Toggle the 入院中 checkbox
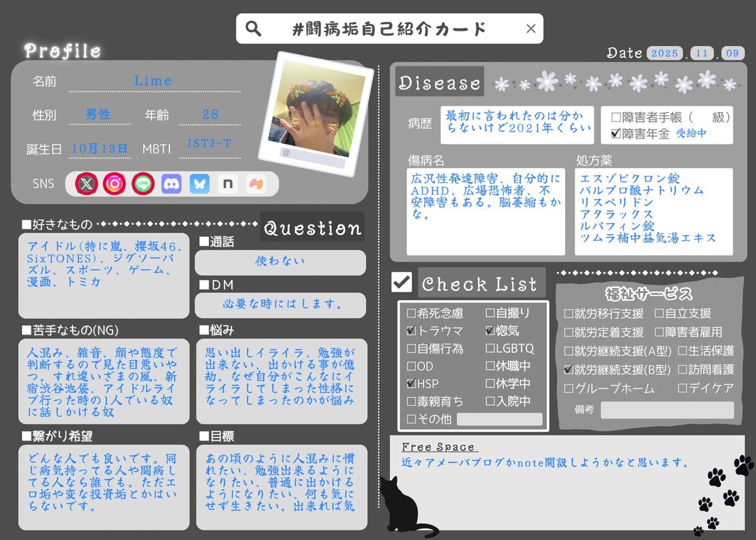Image resolution: width=756 pixels, height=540 pixels. pos(490,401)
